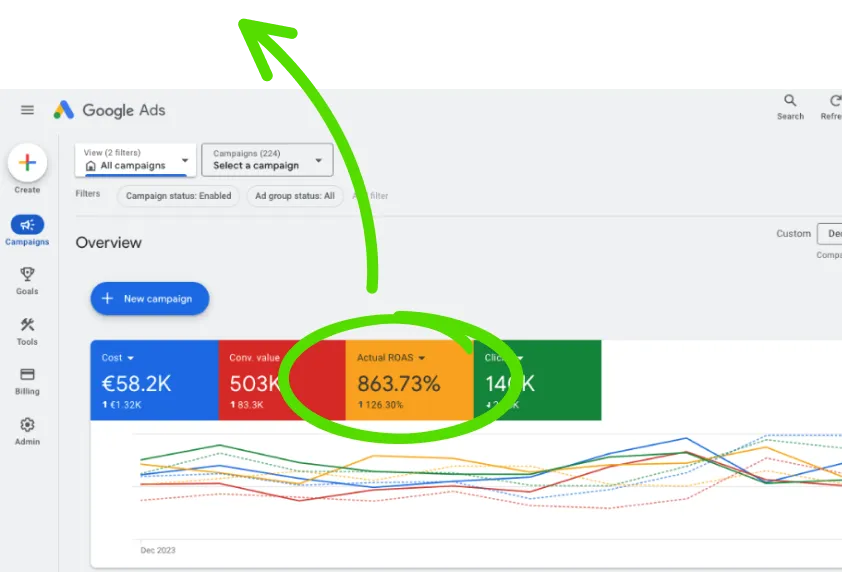This screenshot has height=572, width=842.
Task: Click the Campaign status: Enabled filter chip
Action: (x=178, y=196)
